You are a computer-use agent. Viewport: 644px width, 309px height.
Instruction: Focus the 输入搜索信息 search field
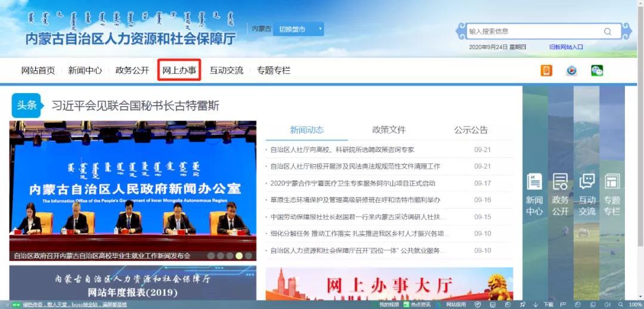tap(535, 31)
